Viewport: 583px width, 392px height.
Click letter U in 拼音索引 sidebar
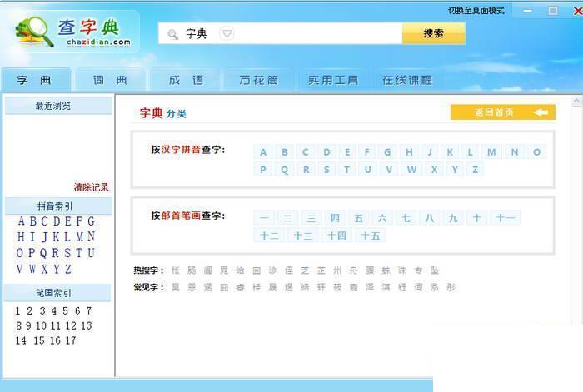click(x=91, y=253)
